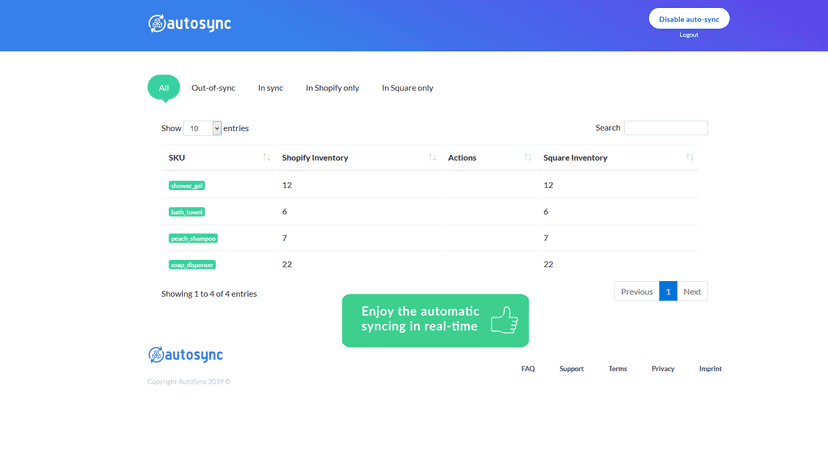This screenshot has width=828, height=466.
Task: Click Disable auto-sync button
Action: [x=689, y=19]
